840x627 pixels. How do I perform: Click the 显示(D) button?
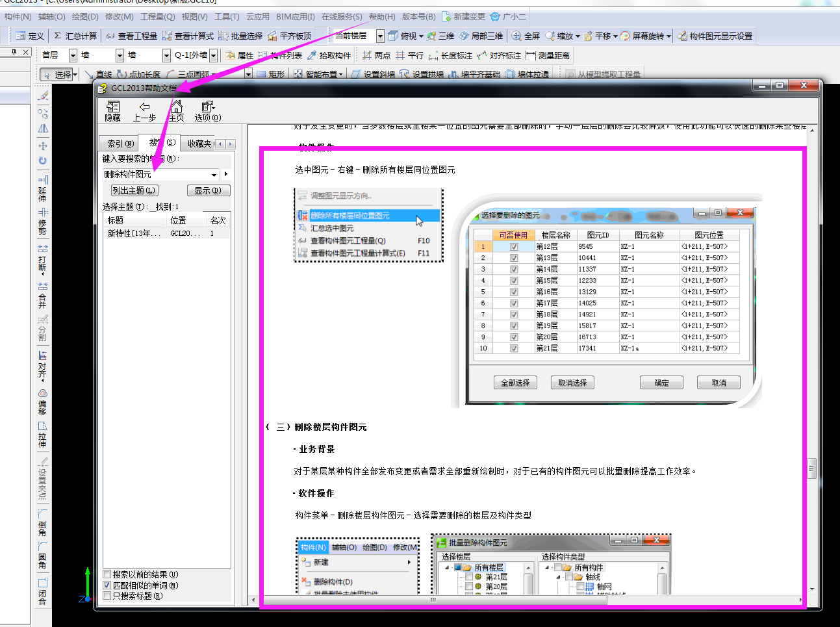208,190
